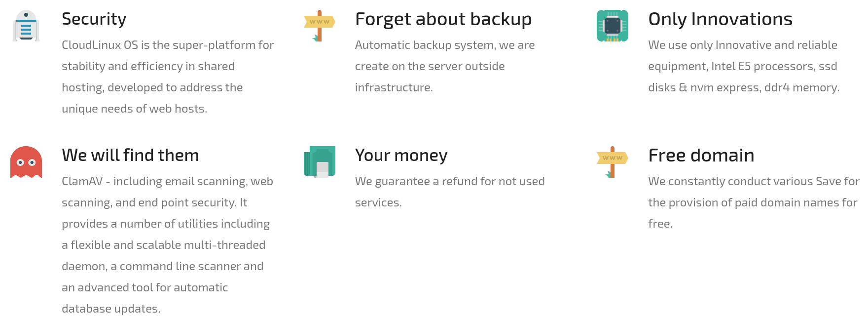Click the refund guarantee description text
868x321 pixels.
click(450, 192)
